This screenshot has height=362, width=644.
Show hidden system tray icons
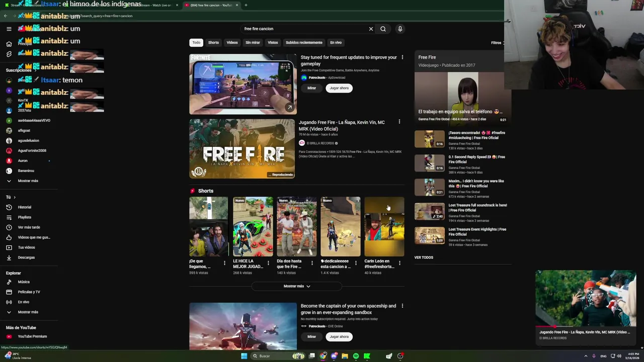point(586,356)
